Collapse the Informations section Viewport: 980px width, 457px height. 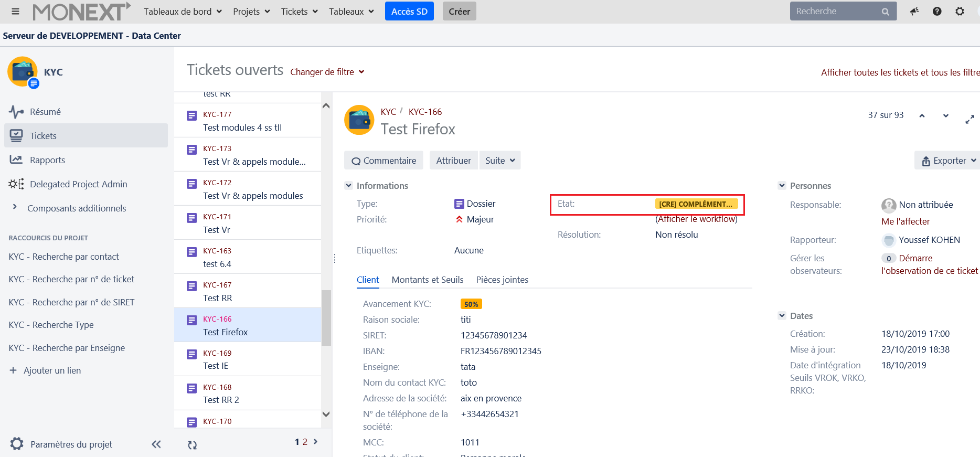click(348, 186)
